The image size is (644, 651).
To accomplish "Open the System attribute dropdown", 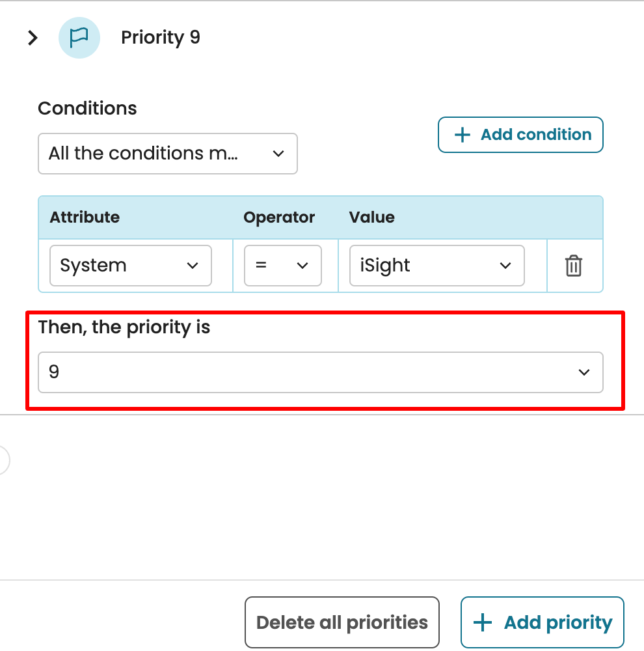I will tap(131, 266).
